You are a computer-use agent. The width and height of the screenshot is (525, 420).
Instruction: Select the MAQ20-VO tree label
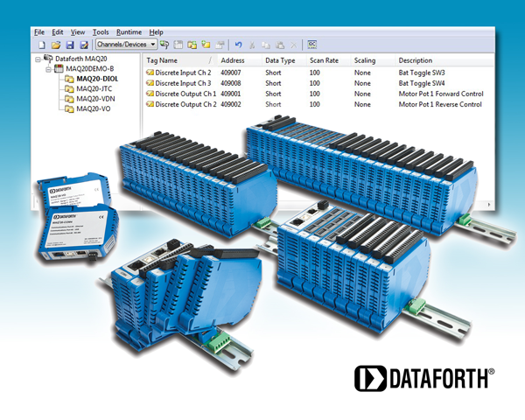pyautogui.click(x=93, y=108)
